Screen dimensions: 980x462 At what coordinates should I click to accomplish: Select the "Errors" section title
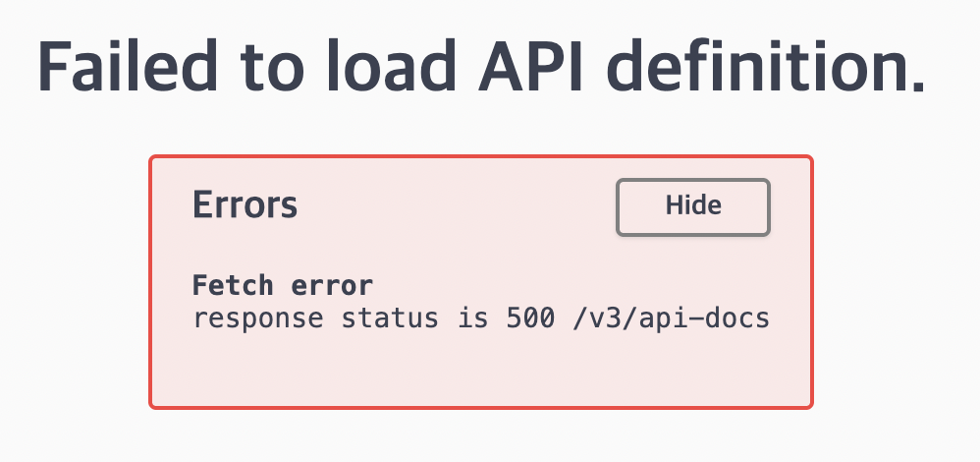coord(245,205)
